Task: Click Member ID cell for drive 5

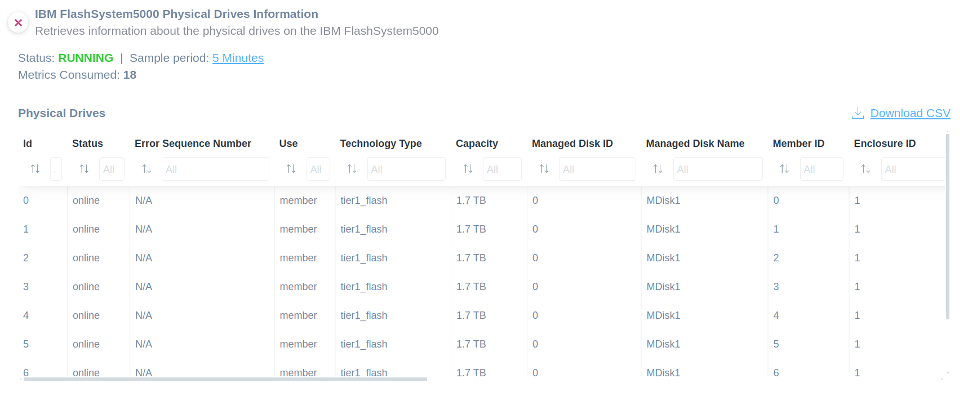Action: [x=776, y=344]
